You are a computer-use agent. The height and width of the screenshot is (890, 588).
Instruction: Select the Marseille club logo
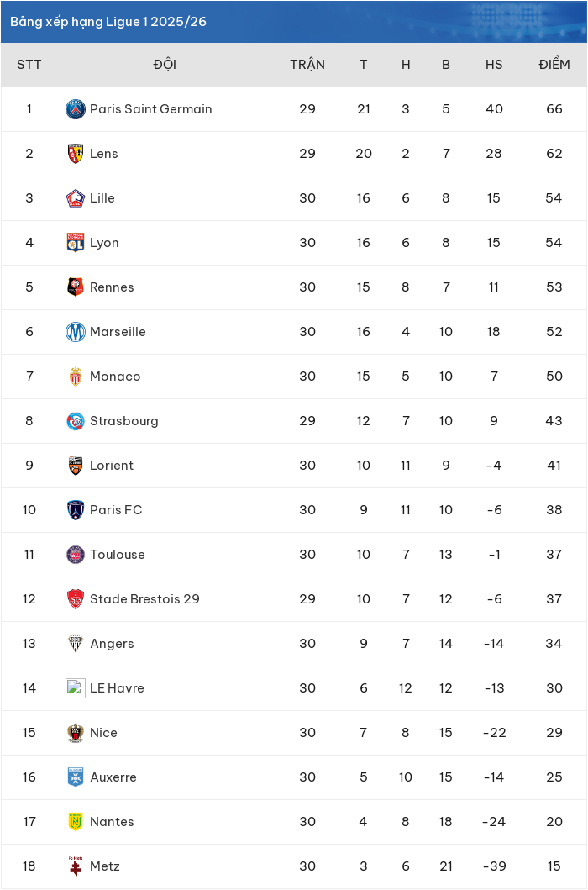(76, 331)
